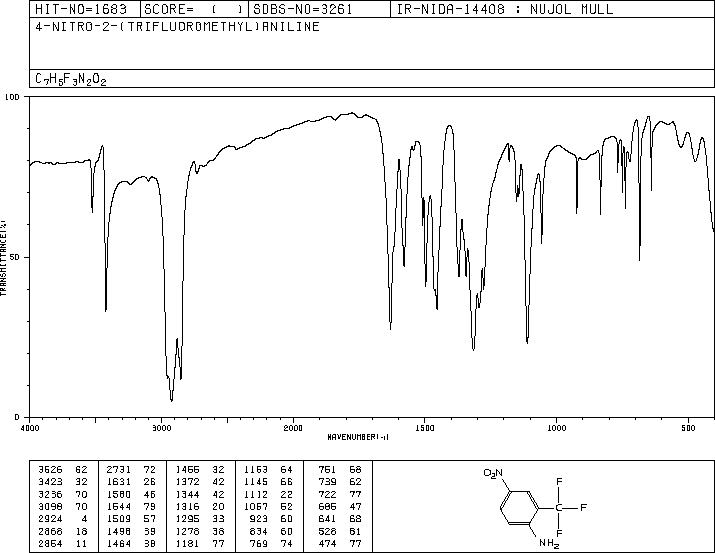Select compound name 4-NITRO-2-(TRIFLUOROMETHYL)ANILINE
Viewport: 715px width, 553px height.
point(177,26)
